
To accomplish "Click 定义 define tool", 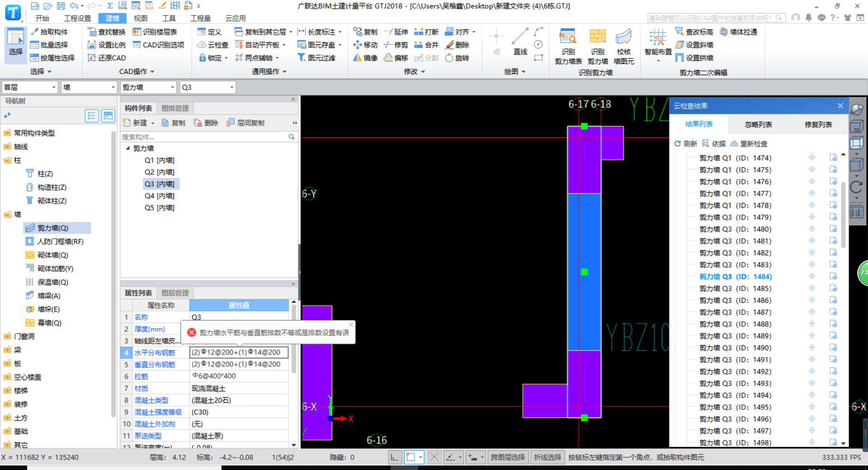I will pyautogui.click(x=209, y=32).
